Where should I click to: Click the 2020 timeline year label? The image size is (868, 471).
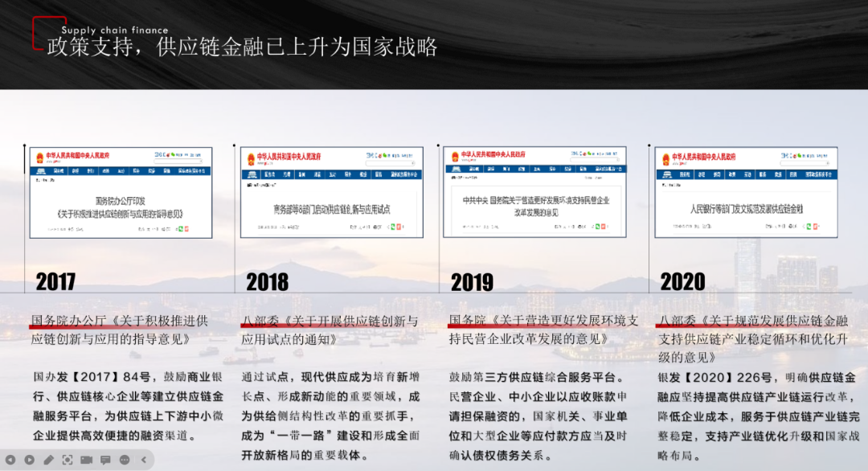[682, 281]
